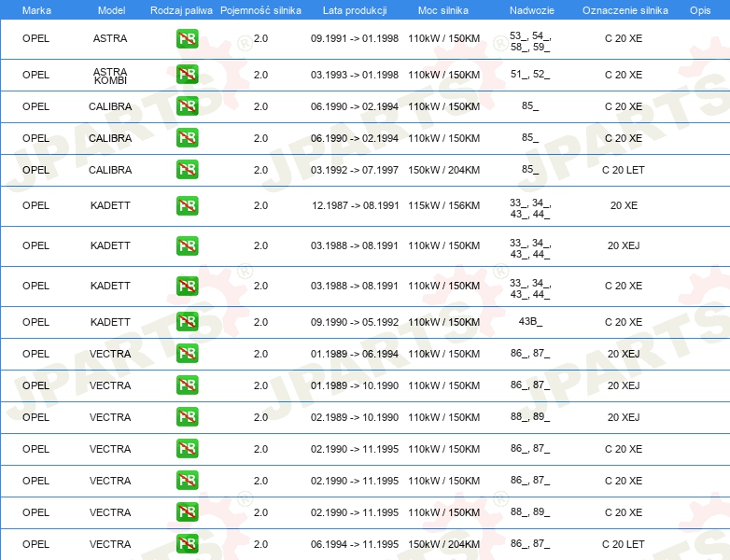
Task: Select the ASTRA KOMBI model cell
Action: point(110,76)
